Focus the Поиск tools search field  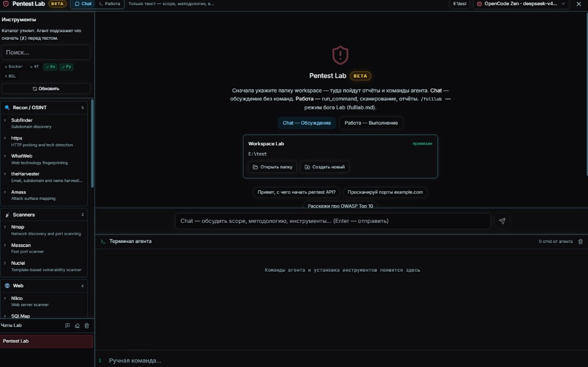pos(46,52)
